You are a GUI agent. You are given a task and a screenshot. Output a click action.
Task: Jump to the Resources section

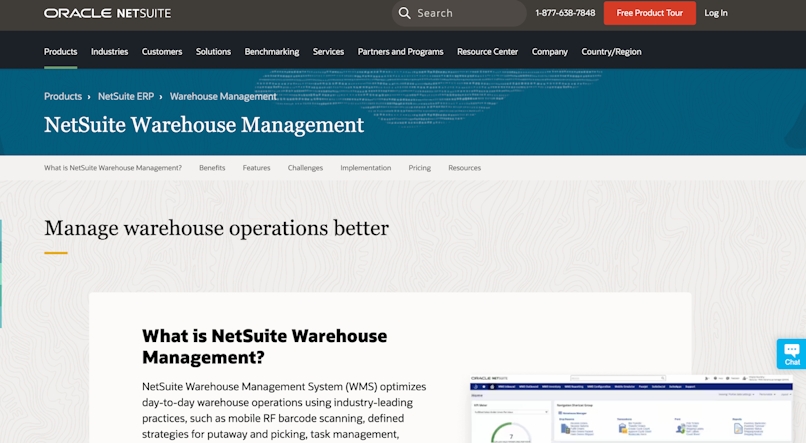click(x=465, y=168)
